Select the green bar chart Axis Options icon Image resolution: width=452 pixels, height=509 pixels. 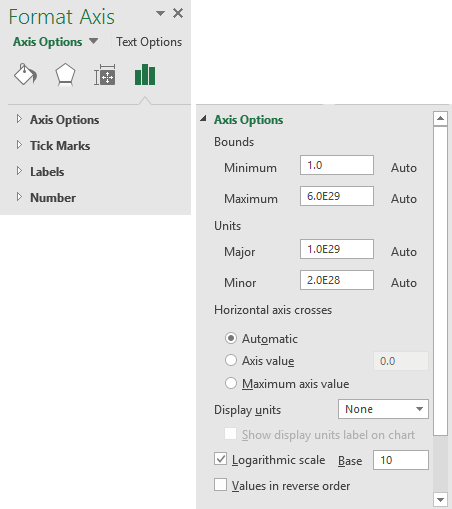[145, 75]
